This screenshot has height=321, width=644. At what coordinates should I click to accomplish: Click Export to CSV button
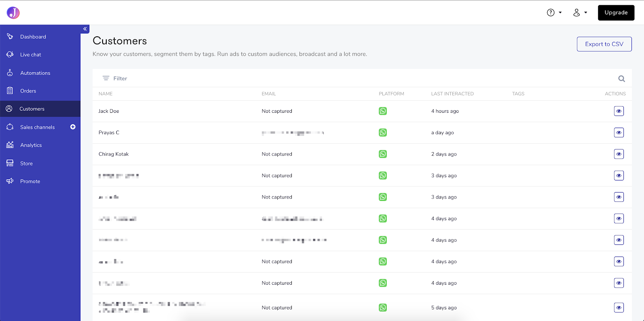[604, 44]
